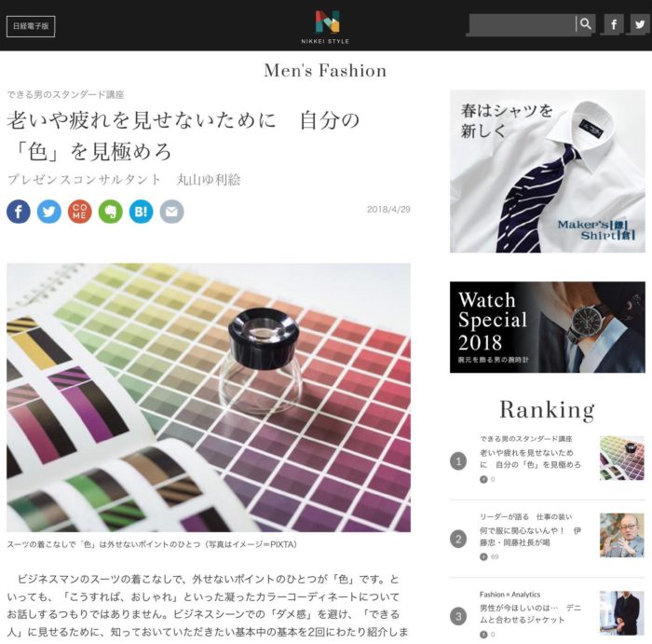Open Twitter page from header icon
Viewport: 652px width, 644px height.
point(640,24)
